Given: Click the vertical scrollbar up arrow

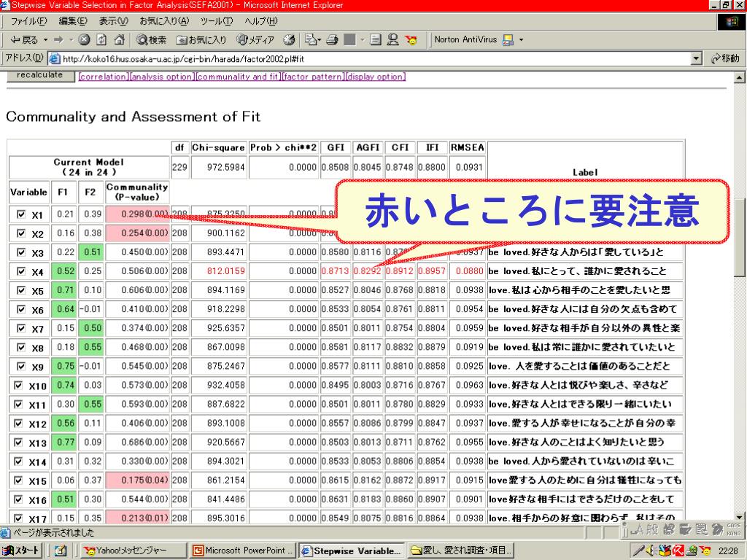Looking at the screenshot, I should (x=739, y=77).
